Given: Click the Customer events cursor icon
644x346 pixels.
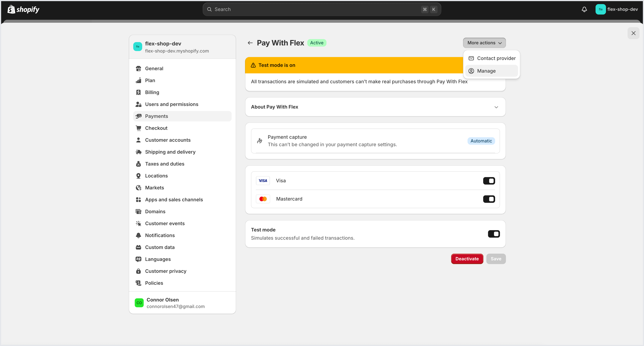Looking at the screenshot, I should coord(138,223).
